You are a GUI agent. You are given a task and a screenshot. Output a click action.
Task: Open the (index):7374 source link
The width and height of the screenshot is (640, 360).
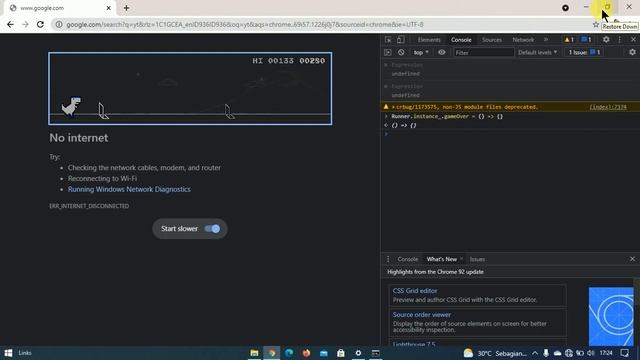pos(608,107)
